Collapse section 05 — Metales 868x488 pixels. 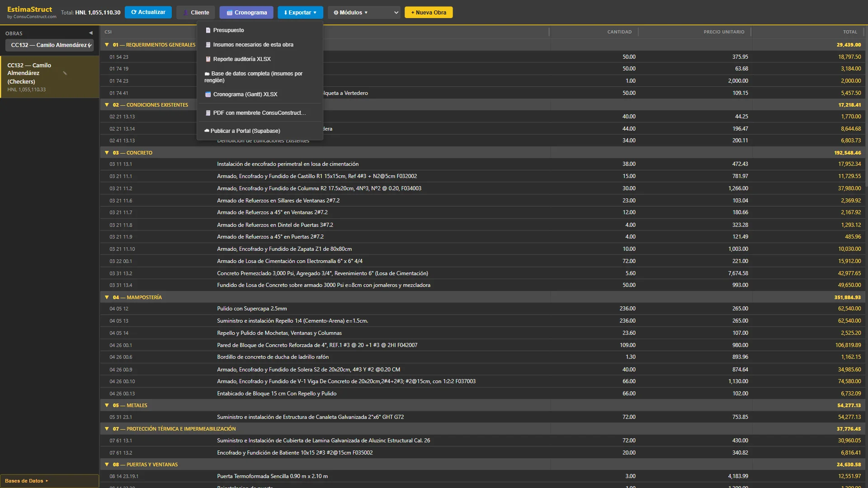107,405
